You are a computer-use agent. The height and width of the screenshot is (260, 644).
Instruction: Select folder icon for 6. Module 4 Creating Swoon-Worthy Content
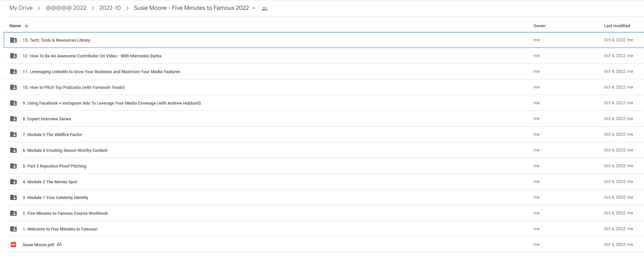click(x=13, y=150)
